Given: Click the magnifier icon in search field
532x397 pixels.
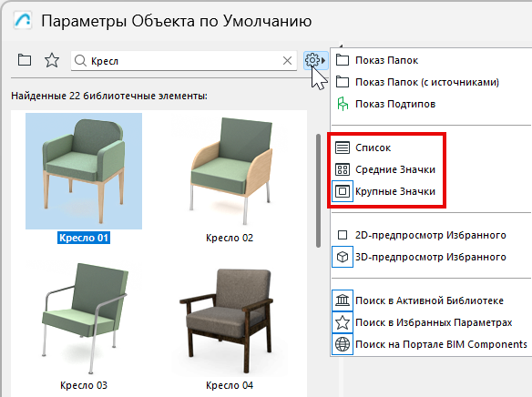Looking at the screenshot, I should 80,61.
